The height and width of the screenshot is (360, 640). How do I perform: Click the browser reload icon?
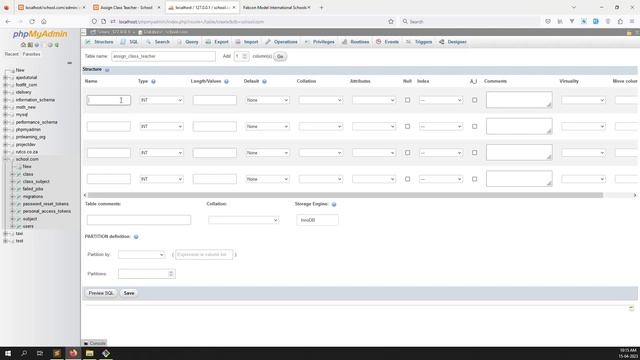pyautogui.click(x=32, y=21)
